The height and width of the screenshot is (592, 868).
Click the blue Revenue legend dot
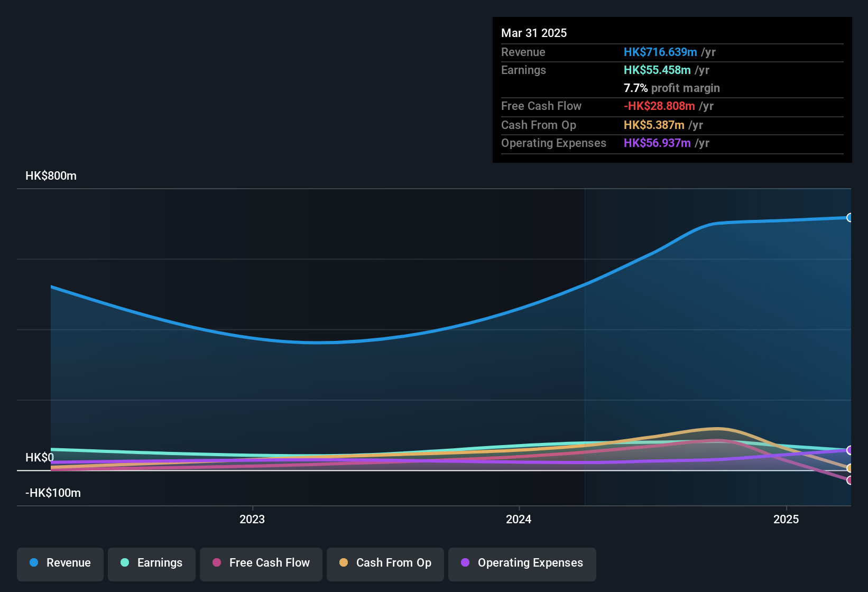(x=33, y=563)
